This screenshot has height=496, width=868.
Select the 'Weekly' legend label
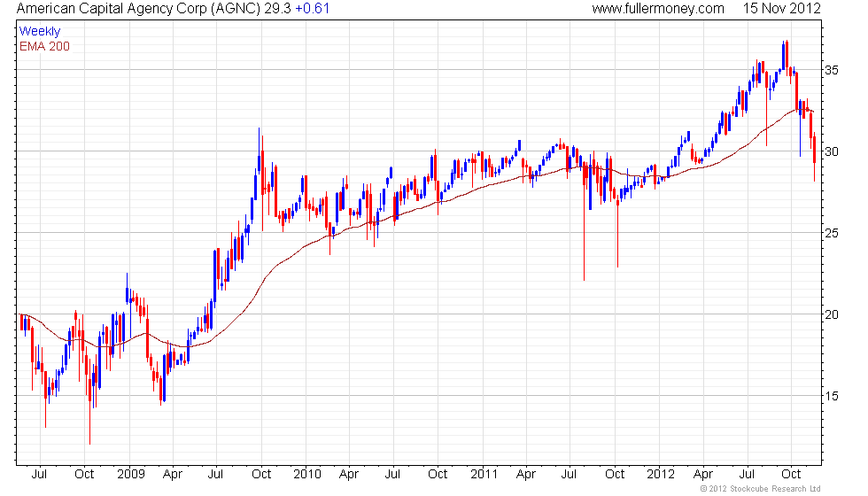click(40, 32)
